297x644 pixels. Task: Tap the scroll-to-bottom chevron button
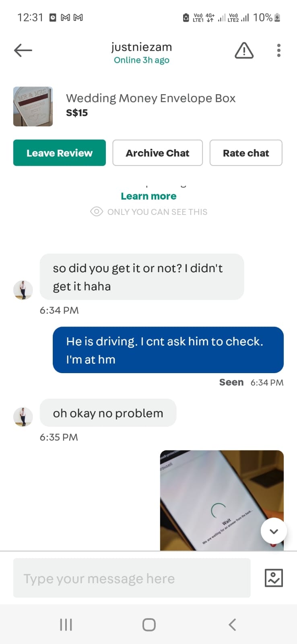pyautogui.click(x=274, y=531)
